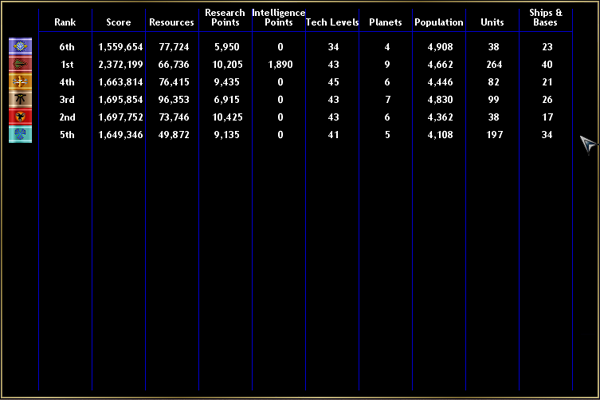
Task: Select the Tech Levels column header
Action: [x=332, y=22]
